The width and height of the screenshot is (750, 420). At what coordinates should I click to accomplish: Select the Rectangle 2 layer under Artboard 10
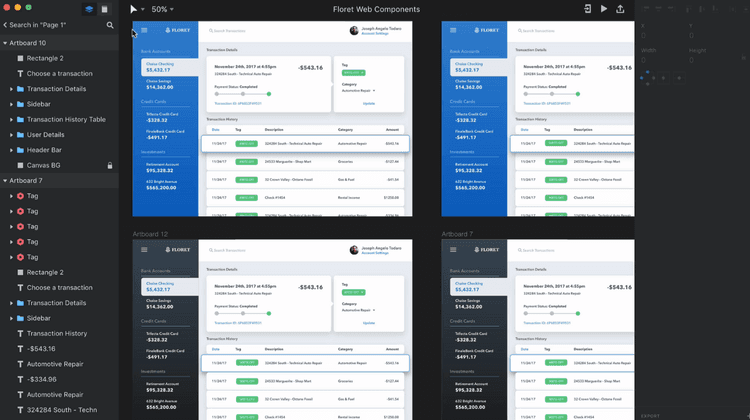pos(45,58)
